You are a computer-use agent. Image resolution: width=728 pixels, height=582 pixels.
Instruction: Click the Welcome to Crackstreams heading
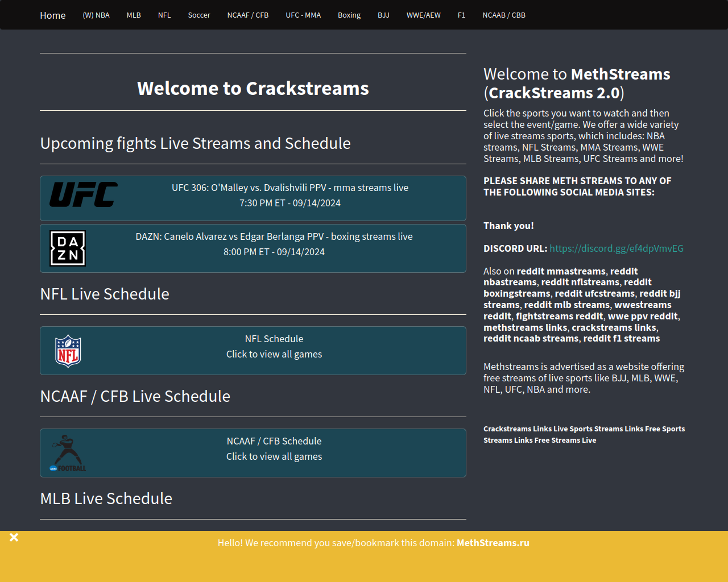pyautogui.click(x=253, y=88)
